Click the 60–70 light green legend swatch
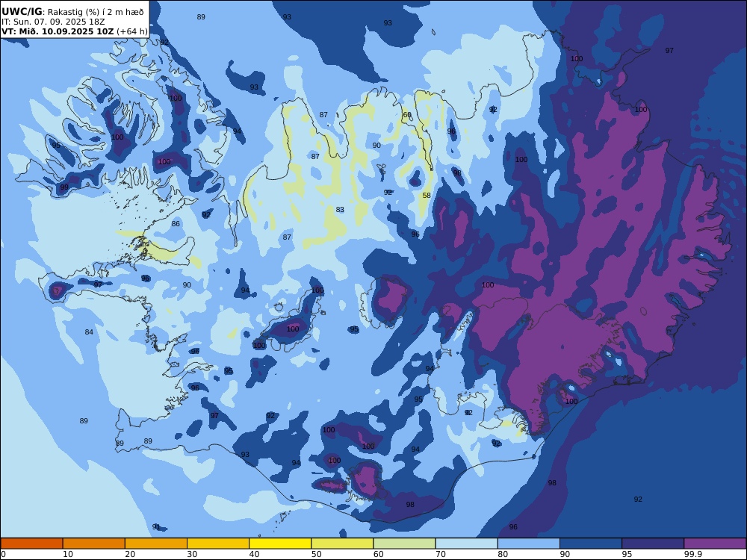Image resolution: width=747 pixels, height=560 pixels. tap(404, 544)
